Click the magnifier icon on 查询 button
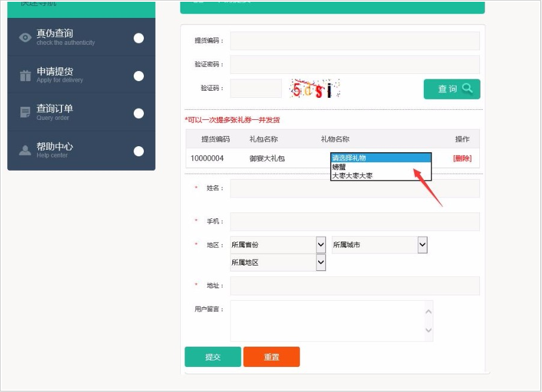Image resolution: width=542 pixels, height=392 pixels. 467,88
